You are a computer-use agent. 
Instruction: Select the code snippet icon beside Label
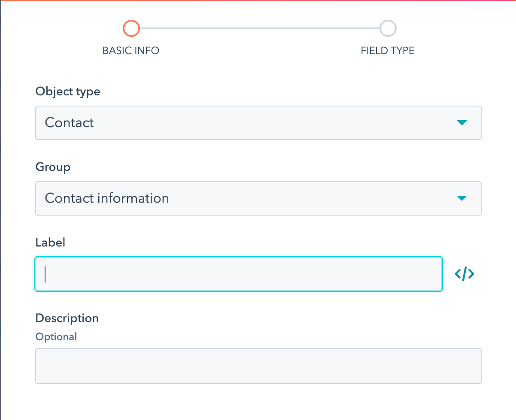(464, 274)
